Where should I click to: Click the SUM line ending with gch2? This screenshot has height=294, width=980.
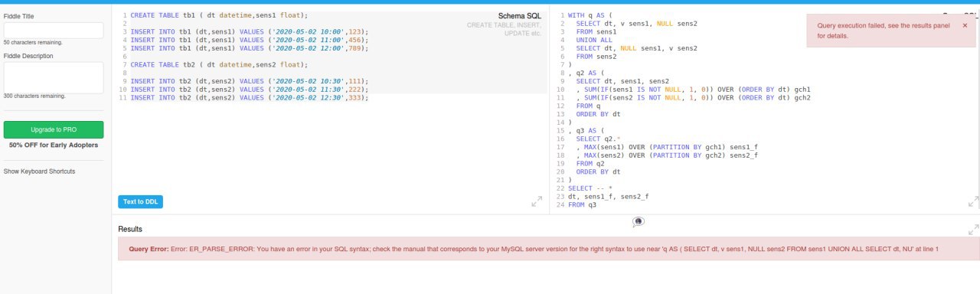point(694,98)
